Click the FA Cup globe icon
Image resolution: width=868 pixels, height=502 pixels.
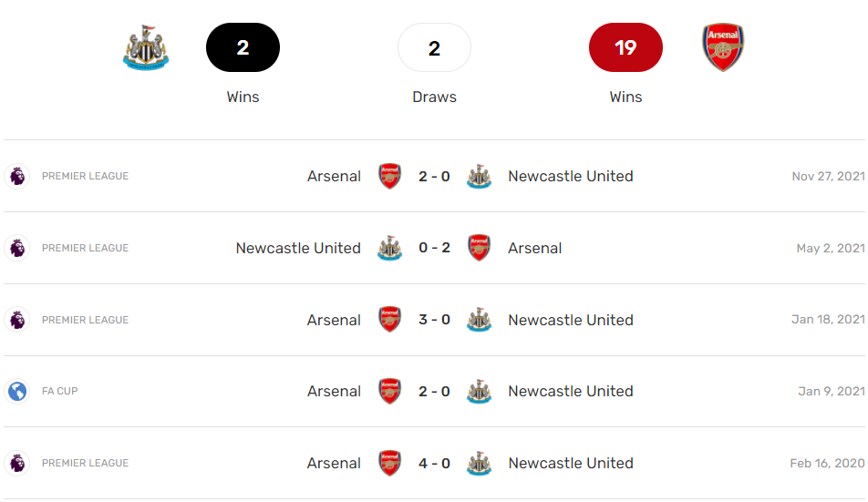tap(17, 392)
